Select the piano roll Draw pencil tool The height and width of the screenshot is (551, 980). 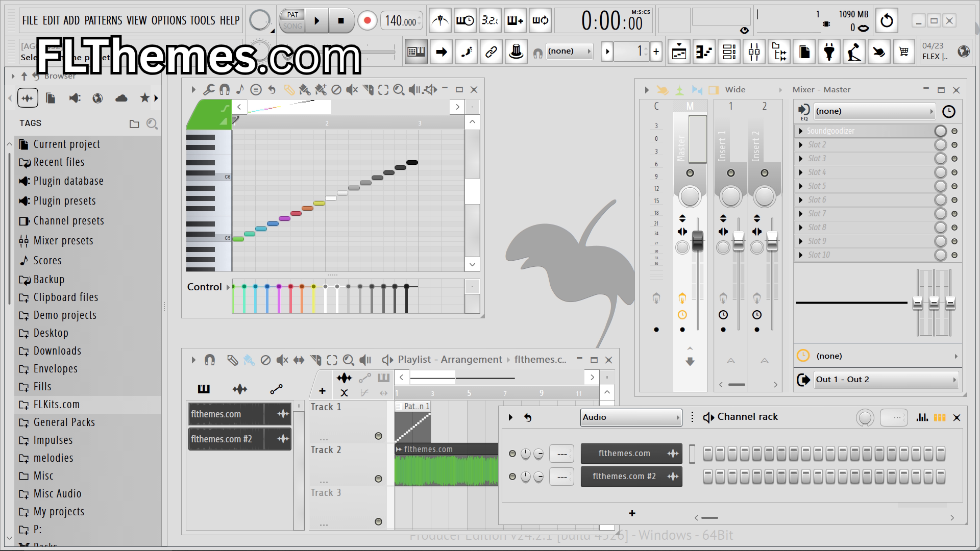[289, 90]
